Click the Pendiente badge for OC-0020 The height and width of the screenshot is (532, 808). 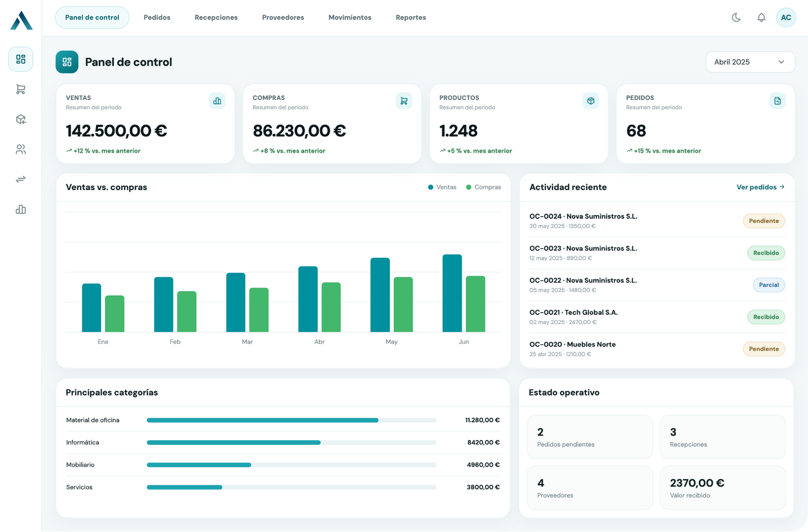click(764, 349)
